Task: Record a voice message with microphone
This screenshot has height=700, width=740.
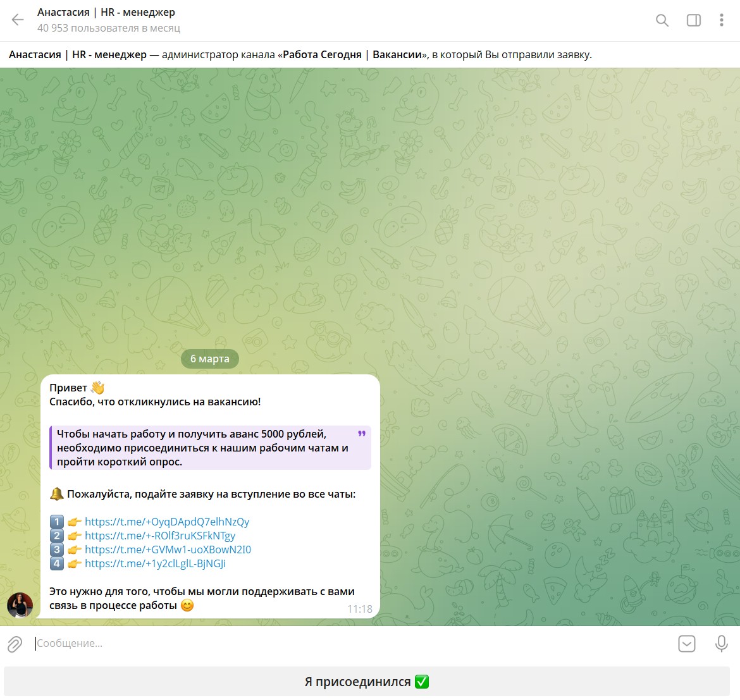Action: tap(721, 643)
